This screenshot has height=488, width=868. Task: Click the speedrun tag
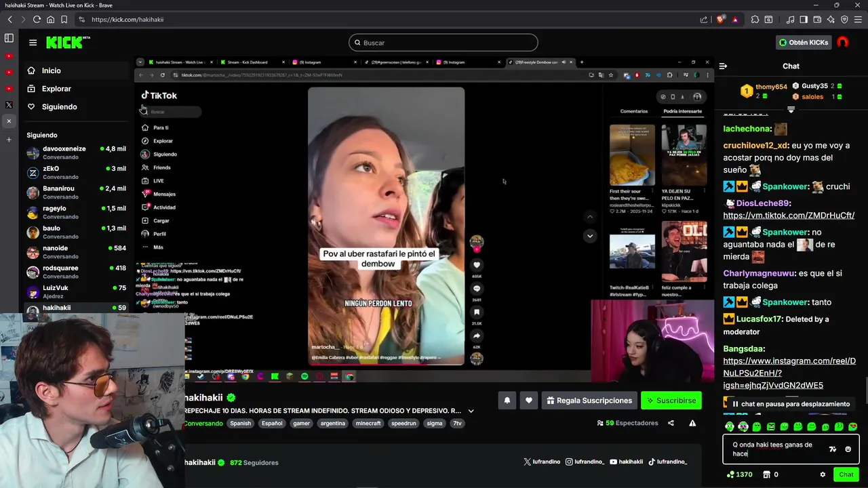click(x=403, y=423)
